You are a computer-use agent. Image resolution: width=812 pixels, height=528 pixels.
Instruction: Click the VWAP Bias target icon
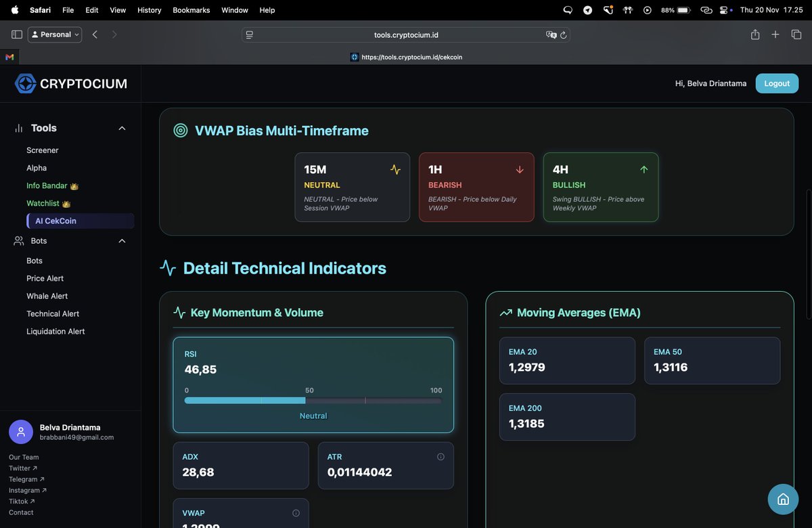click(x=181, y=131)
